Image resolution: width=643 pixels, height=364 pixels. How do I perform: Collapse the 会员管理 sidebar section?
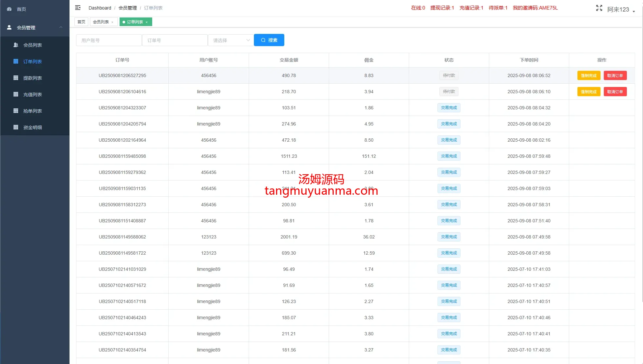coord(61,27)
